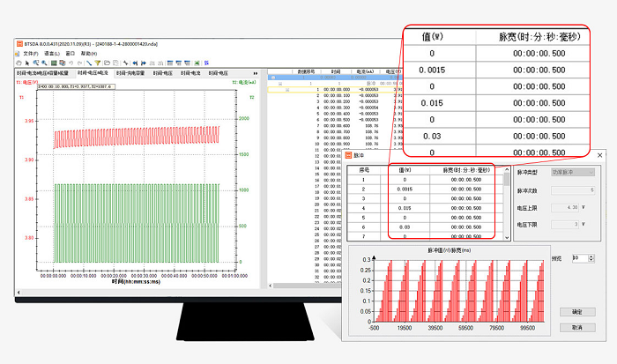Click the magnifier zoom tool
This screenshot has width=617, height=364.
[x=44, y=63]
